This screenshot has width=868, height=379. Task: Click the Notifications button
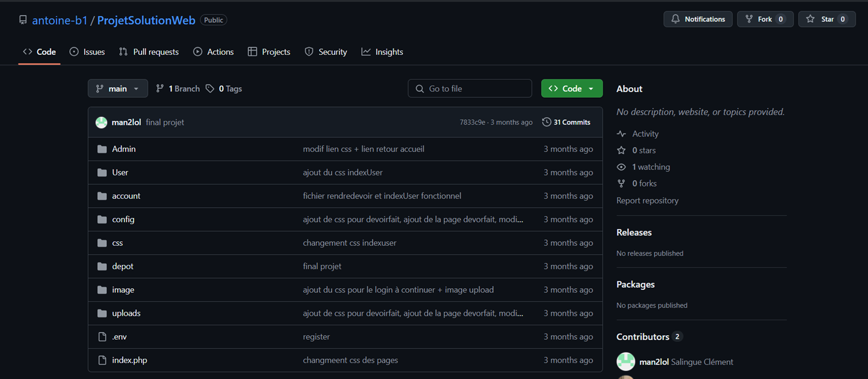(x=698, y=19)
